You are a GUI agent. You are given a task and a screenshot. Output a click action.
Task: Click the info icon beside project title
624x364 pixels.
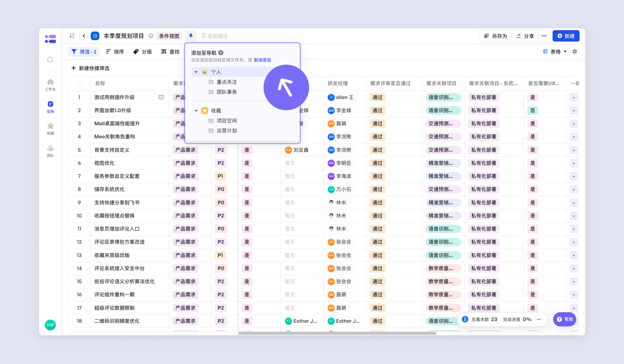[151, 36]
